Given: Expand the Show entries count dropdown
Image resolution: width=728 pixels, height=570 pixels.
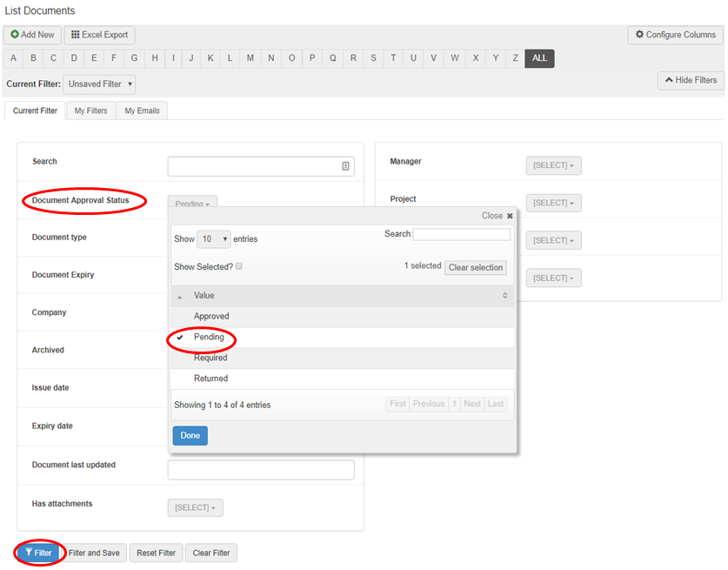Looking at the screenshot, I should pyautogui.click(x=214, y=238).
